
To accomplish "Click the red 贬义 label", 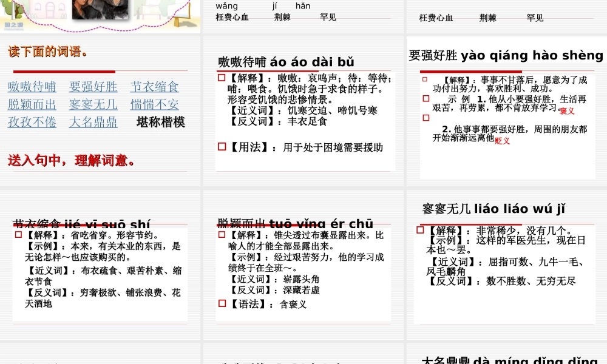I will pyautogui.click(x=502, y=141).
